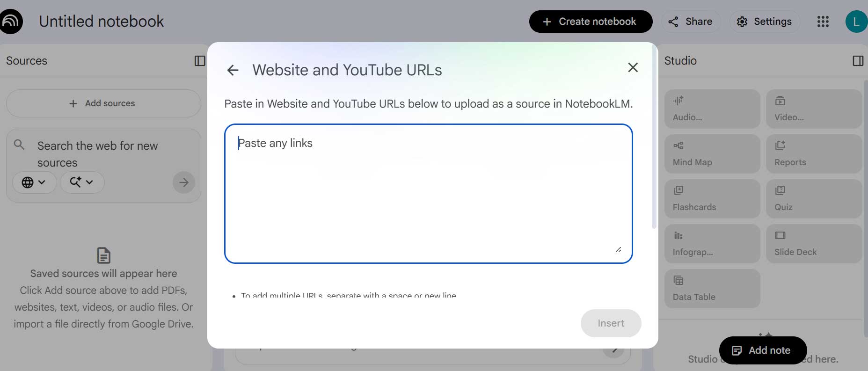Go back from Website and YouTube URLs
This screenshot has height=371, width=868.
click(233, 70)
